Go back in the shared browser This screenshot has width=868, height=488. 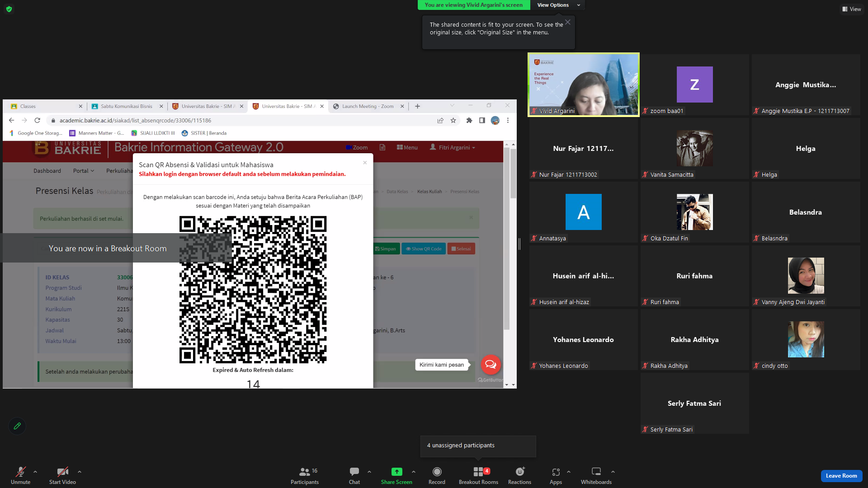(x=11, y=120)
